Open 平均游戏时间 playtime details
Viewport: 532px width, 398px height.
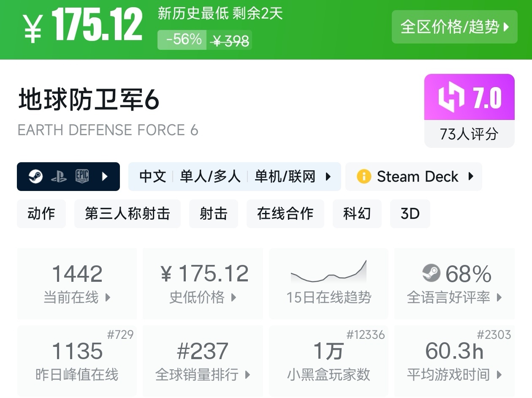[x=454, y=361]
